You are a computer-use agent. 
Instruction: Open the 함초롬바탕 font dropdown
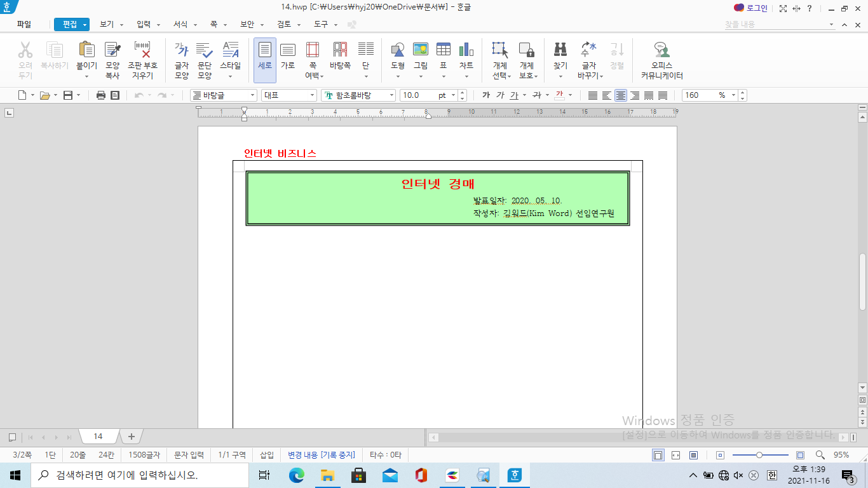[391, 95]
